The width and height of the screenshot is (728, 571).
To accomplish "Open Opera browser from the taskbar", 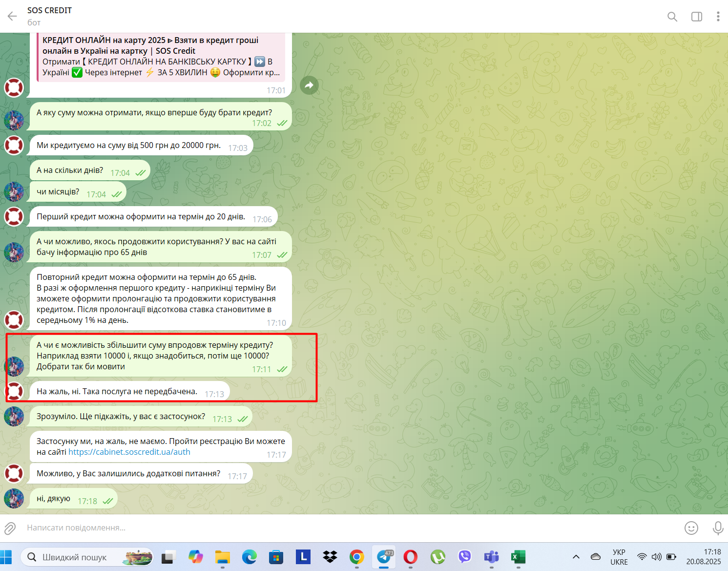I will click(x=411, y=557).
